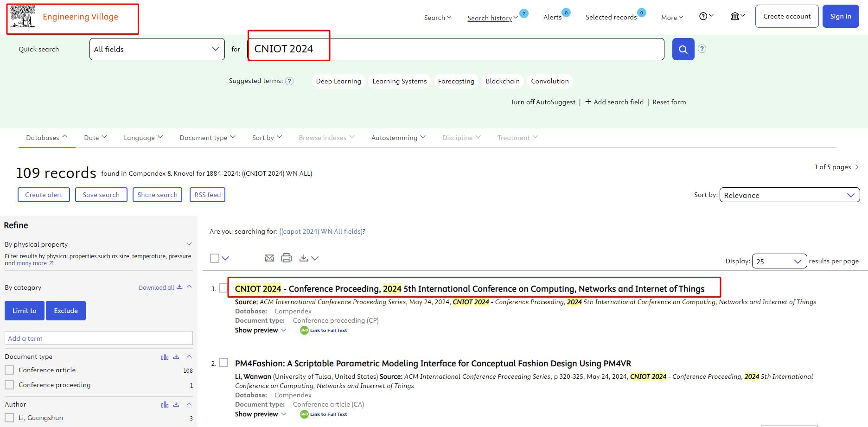
Task: Open Document type facet chart icon
Action: click(165, 357)
